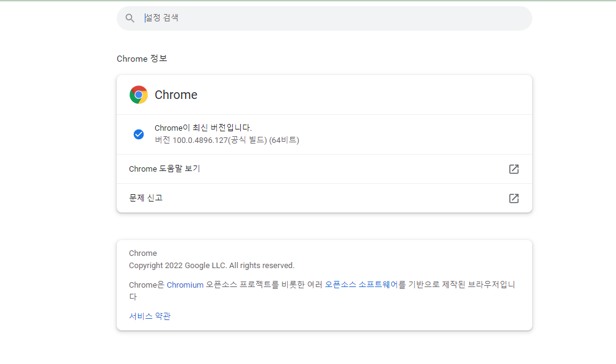The width and height of the screenshot is (616, 364).
Task: Click the external-link icon beside 문제 신고
Action: tap(513, 198)
